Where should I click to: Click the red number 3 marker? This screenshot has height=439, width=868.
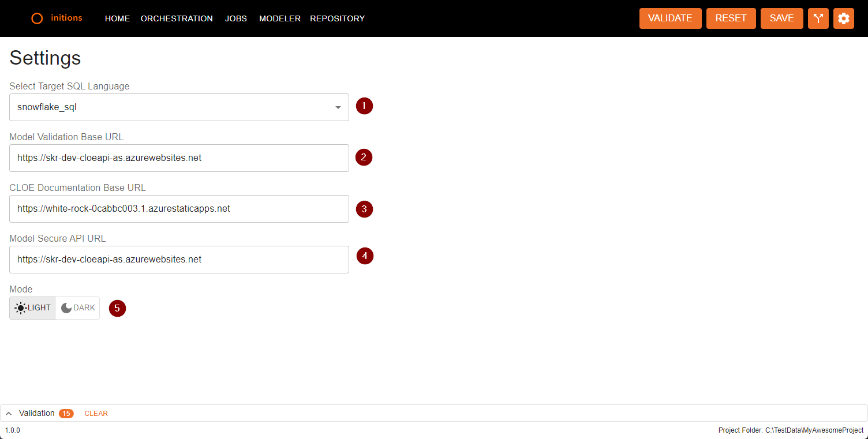pos(364,209)
